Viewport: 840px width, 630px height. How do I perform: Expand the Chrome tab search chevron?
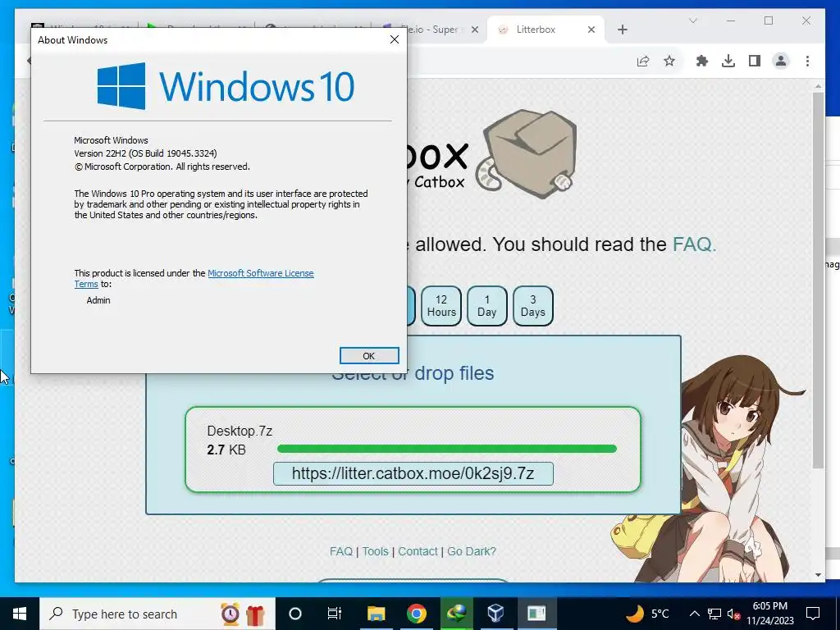click(x=693, y=21)
